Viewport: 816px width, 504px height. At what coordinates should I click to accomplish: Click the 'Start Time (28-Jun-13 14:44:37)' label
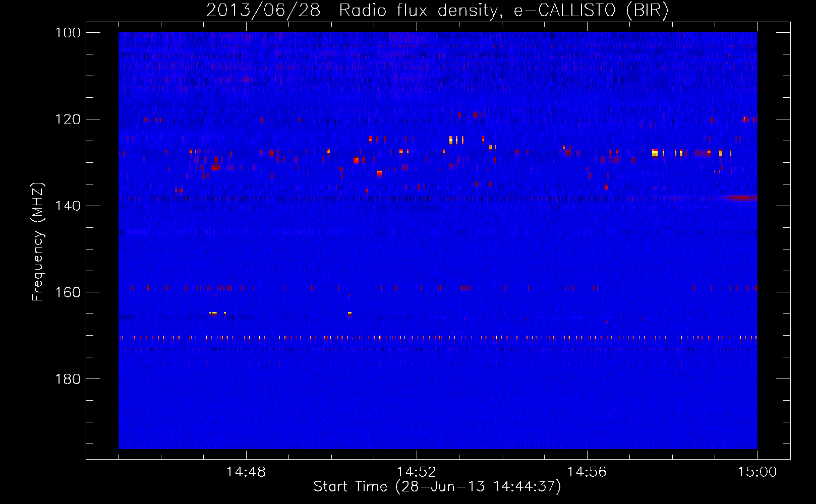click(x=437, y=487)
